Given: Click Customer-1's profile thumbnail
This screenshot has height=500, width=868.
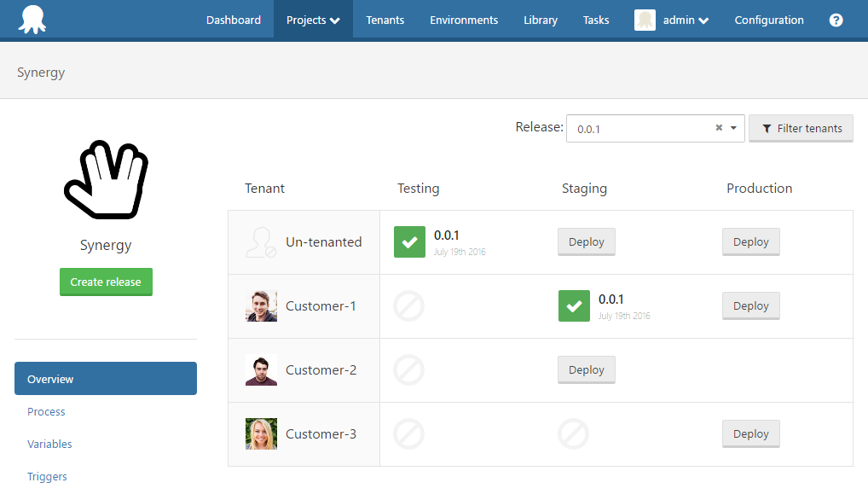Looking at the screenshot, I should [261, 305].
